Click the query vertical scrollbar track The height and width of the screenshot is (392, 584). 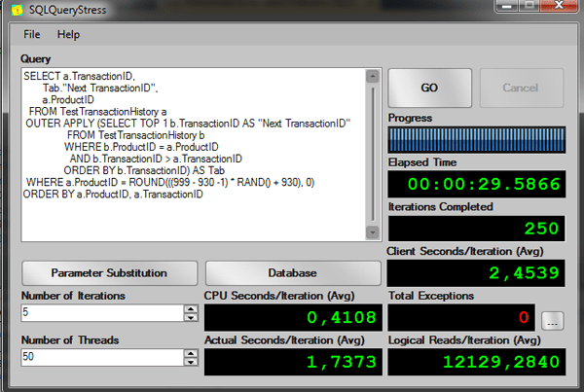pos(373,155)
